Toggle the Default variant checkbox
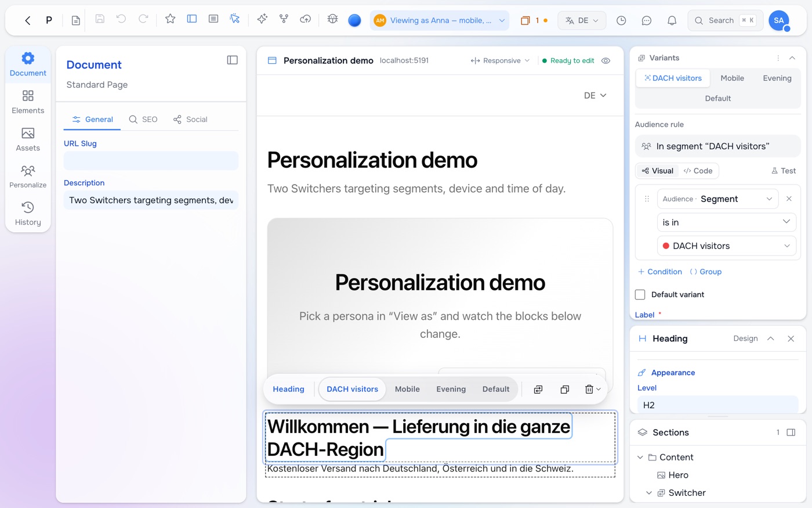 640,294
